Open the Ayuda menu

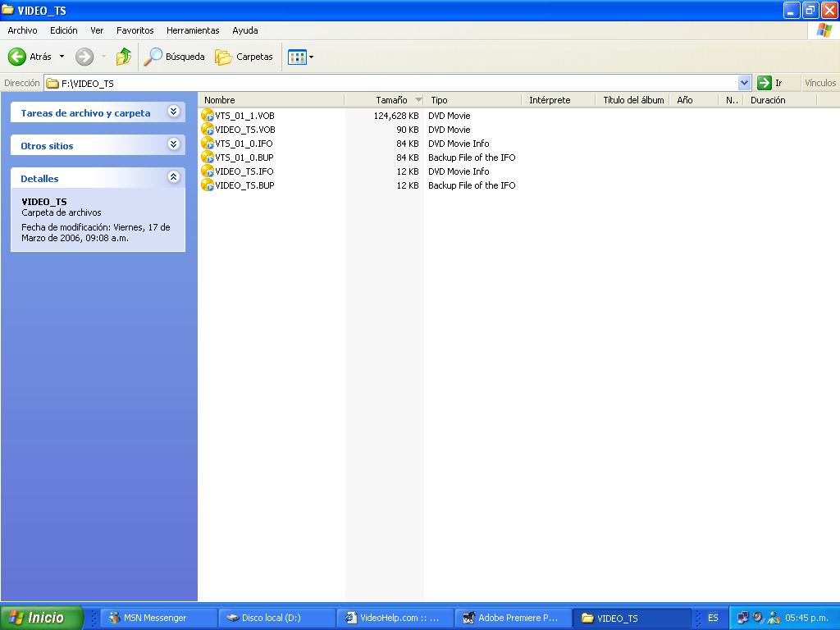pyautogui.click(x=245, y=30)
